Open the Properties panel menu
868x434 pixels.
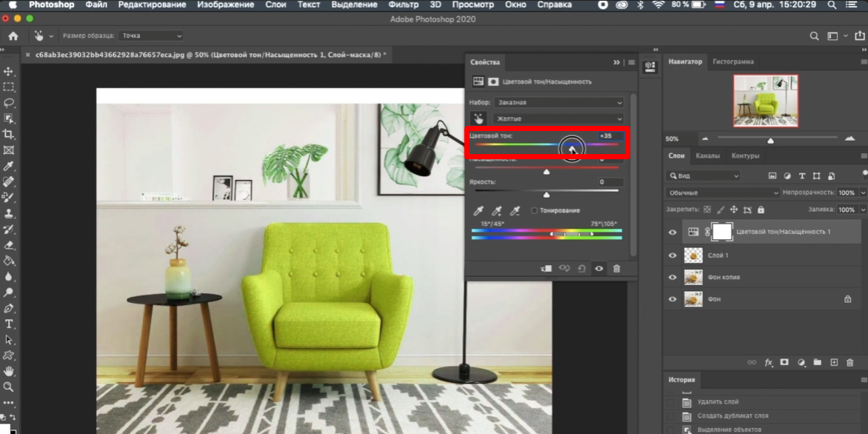coord(632,62)
